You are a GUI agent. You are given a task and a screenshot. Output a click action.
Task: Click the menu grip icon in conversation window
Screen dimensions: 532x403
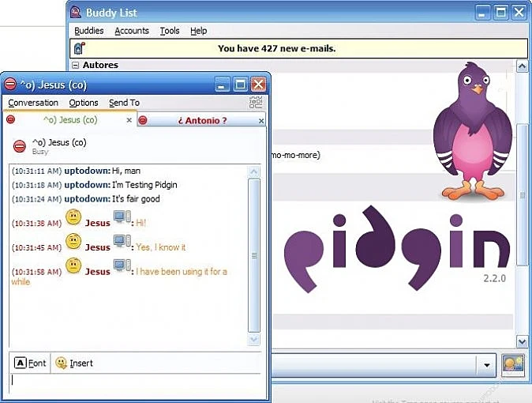coord(256,103)
